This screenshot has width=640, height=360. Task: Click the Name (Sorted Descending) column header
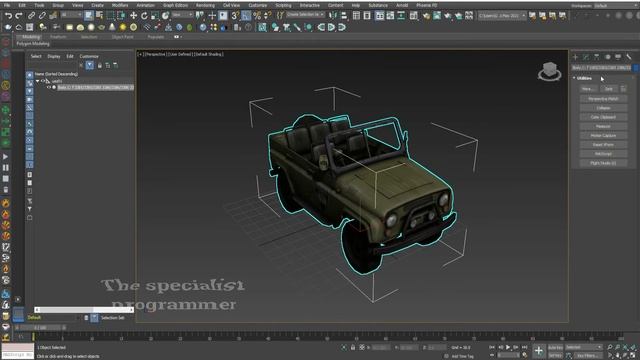pos(56,74)
